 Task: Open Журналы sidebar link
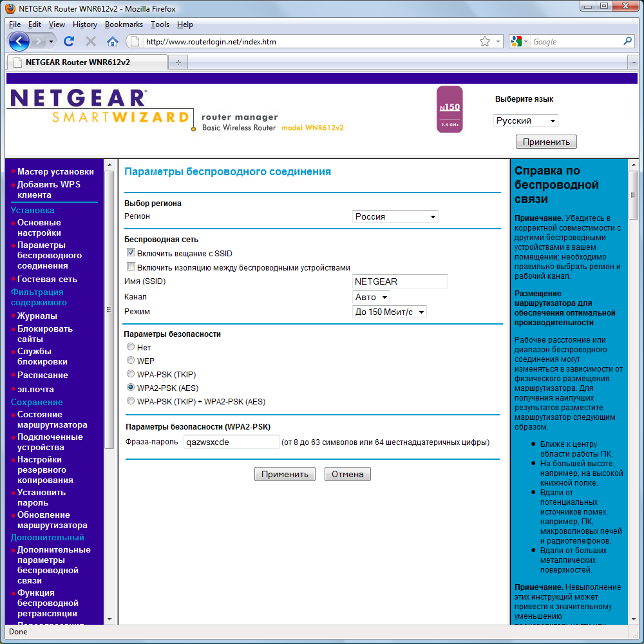click(37, 316)
